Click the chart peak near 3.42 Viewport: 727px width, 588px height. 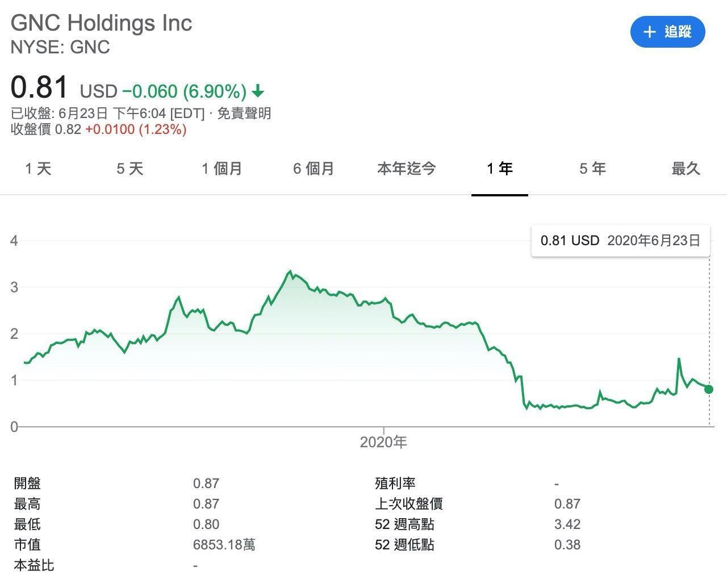[x=290, y=271]
